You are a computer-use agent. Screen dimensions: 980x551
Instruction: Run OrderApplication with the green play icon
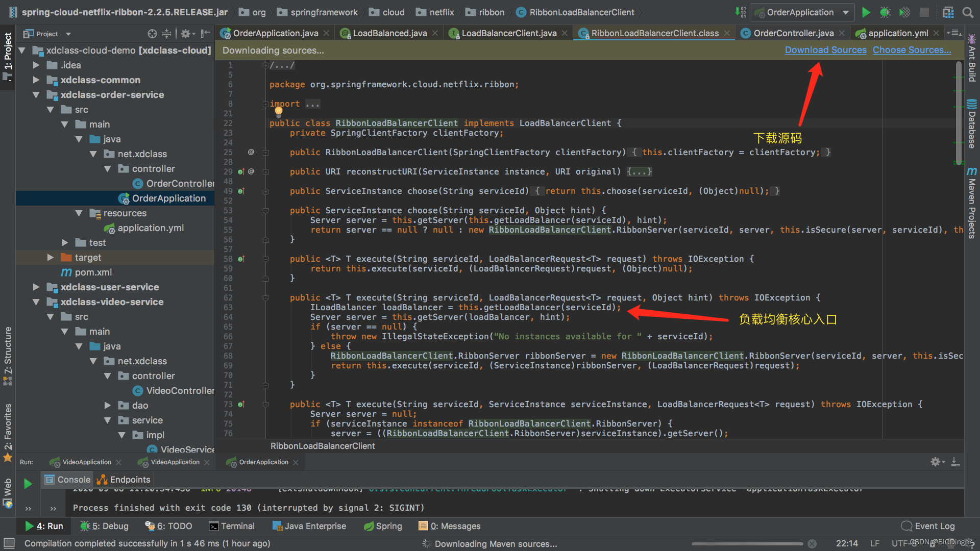[866, 12]
